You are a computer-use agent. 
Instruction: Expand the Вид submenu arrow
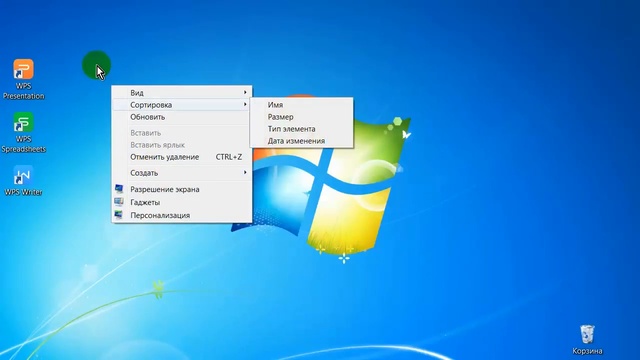(x=245, y=93)
